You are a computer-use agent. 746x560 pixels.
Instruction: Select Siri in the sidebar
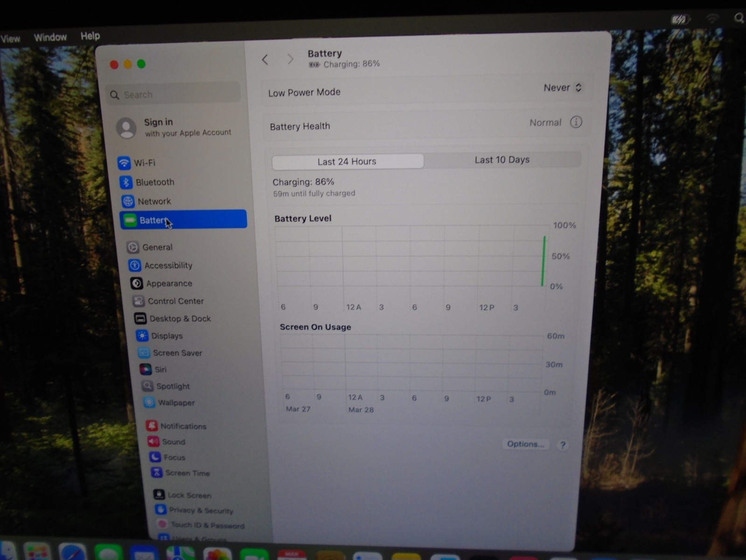coord(153,370)
